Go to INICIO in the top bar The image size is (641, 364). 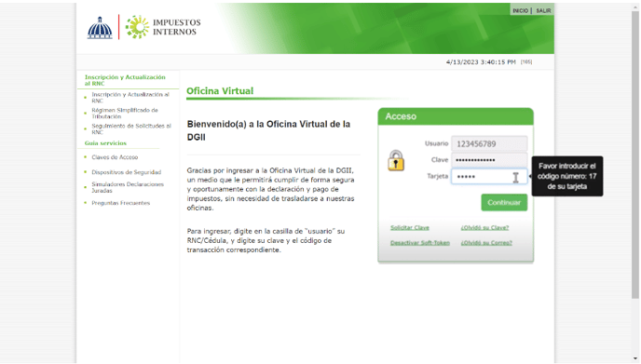coord(521,10)
